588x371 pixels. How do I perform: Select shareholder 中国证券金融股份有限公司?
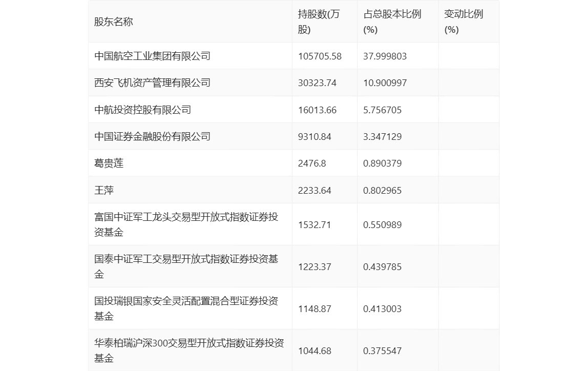click(152, 136)
